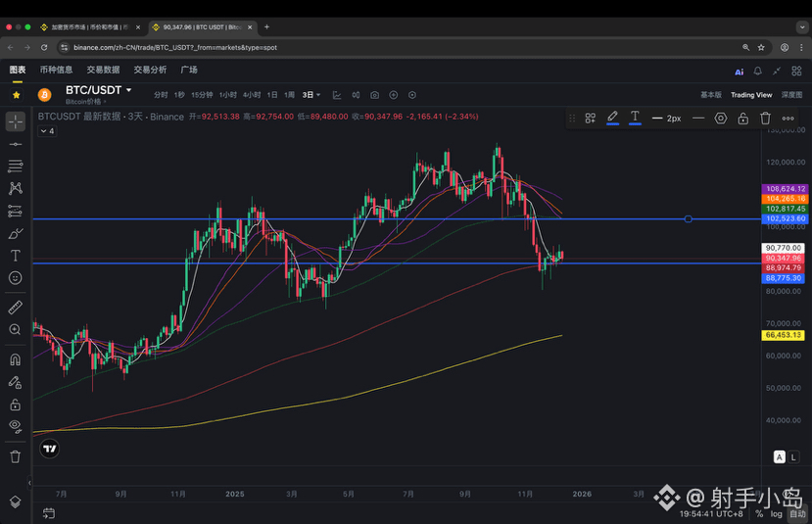Viewport: 812px width, 524px height.
Task: Open the 交易数据 tab
Action: (103, 70)
